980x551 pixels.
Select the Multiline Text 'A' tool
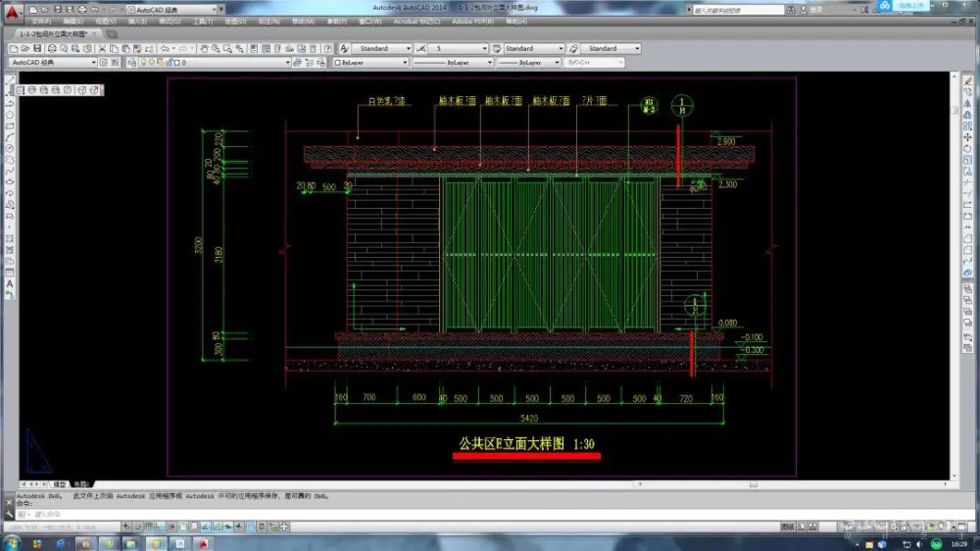[10, 284]
